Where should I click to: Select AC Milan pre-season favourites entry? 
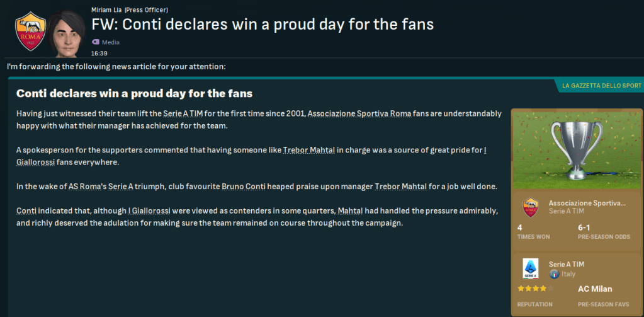point(596,289)
